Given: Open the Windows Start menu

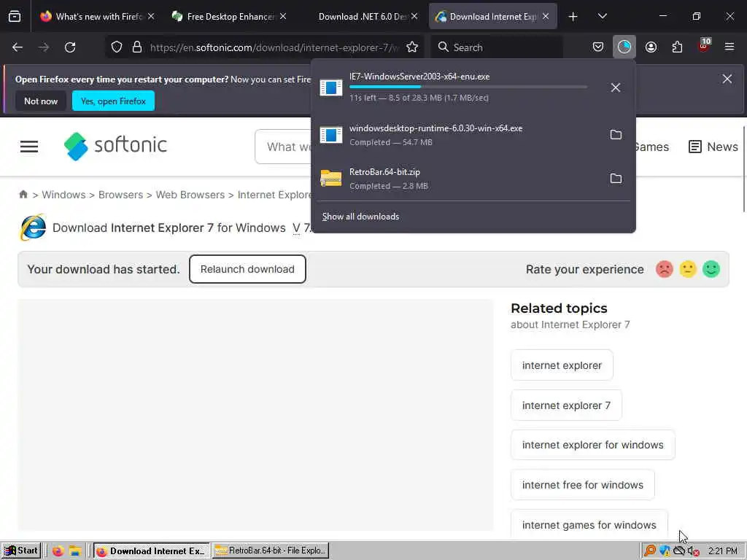Looking at the screenshot, I should [x=21, y=551].
